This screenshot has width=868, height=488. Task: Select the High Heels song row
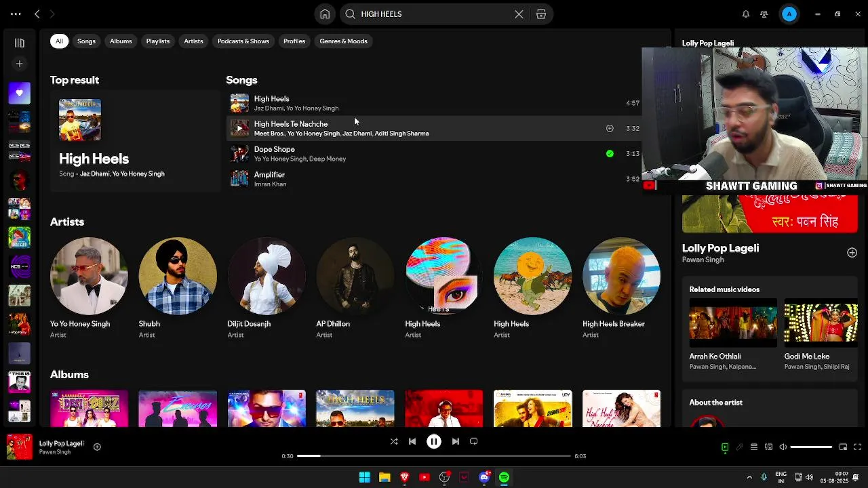click(435, 103)
